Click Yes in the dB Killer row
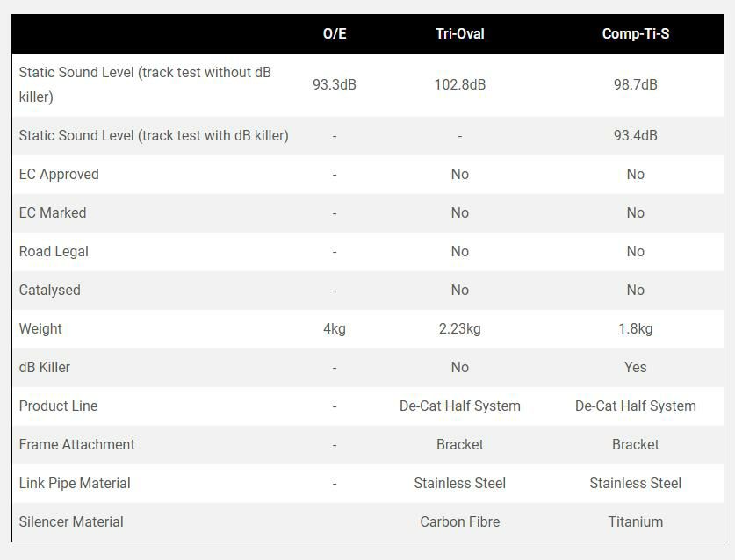Screen dimensions: 735x560 tap(635, 368)
